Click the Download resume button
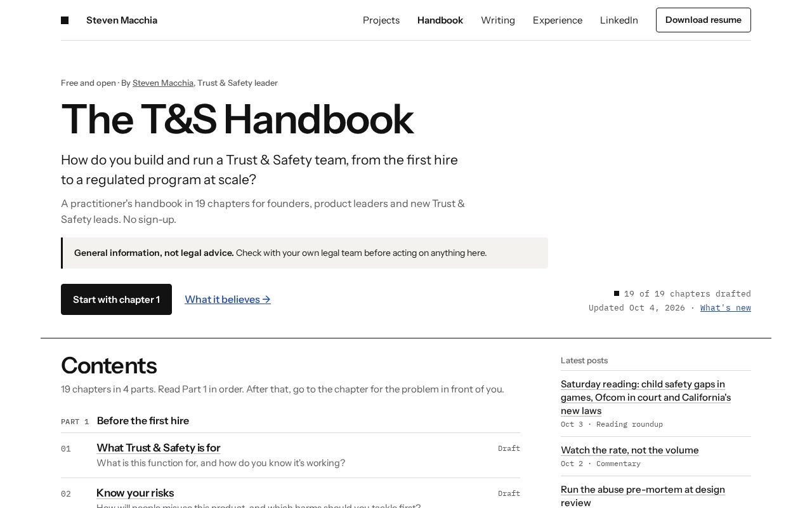Viewport: 812px width, 508px height. 704,20
